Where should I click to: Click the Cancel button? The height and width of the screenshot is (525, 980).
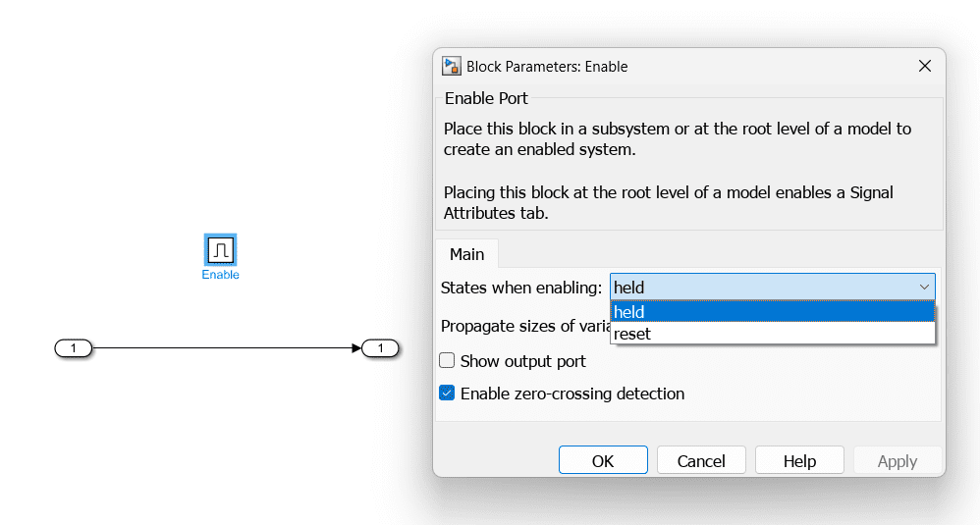pos(701,460)
